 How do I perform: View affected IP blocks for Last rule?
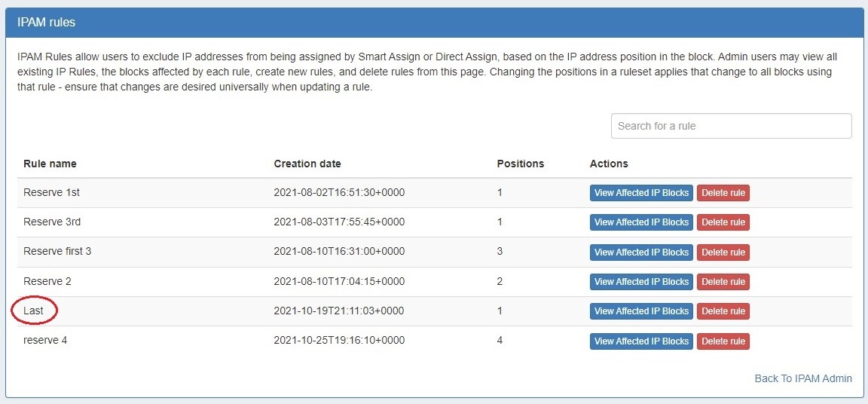coord(641,311)
